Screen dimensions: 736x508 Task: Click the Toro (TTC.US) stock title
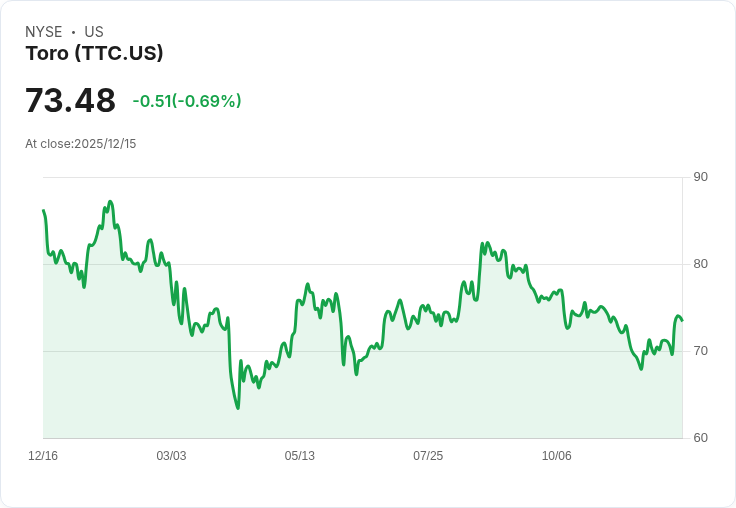click(94, 53)
